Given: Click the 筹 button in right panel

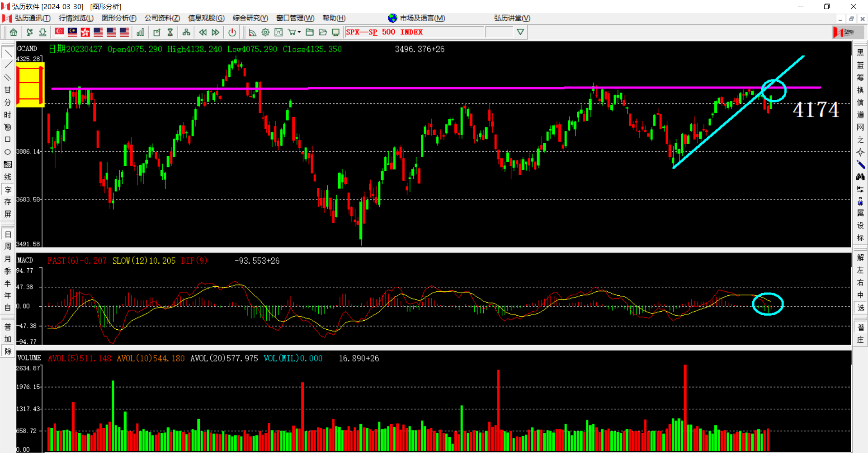Looking at the screenshot, I should pyautogui.click(x=860, y=78).
